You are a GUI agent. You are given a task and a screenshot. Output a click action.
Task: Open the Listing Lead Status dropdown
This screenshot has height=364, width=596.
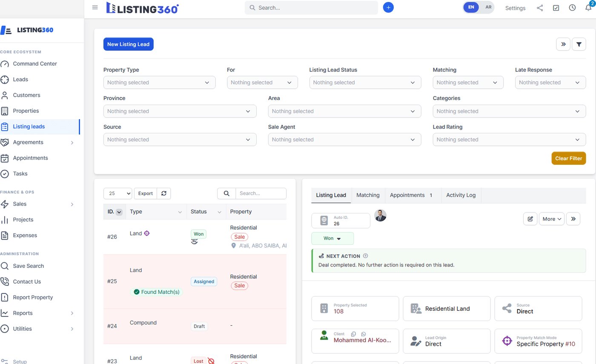click(365, 83)
